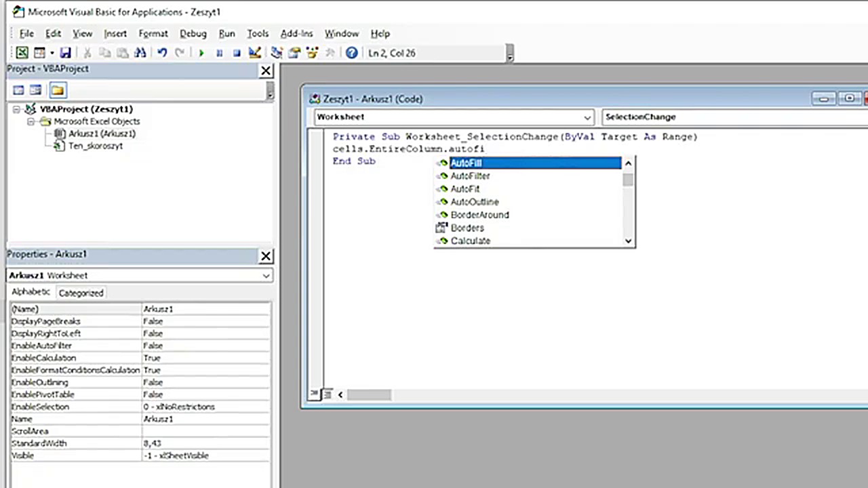Open the Object Browser icon

click(x=312, y=53)
